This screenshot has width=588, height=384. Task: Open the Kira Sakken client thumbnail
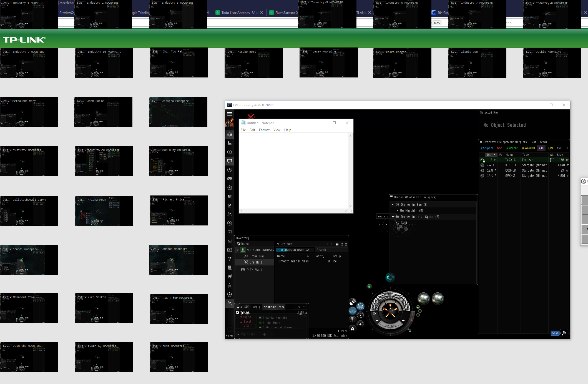pos(104,308)
